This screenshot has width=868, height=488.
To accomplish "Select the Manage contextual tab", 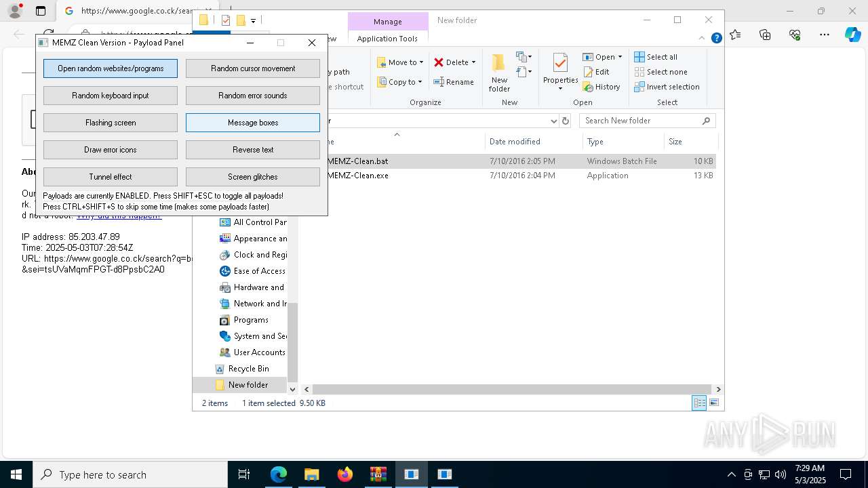I will point(388,22).
